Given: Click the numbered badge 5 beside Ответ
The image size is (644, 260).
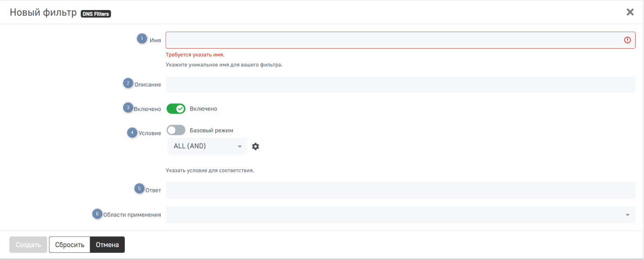Looking at the screenshot, I should [x=139, y=188].
